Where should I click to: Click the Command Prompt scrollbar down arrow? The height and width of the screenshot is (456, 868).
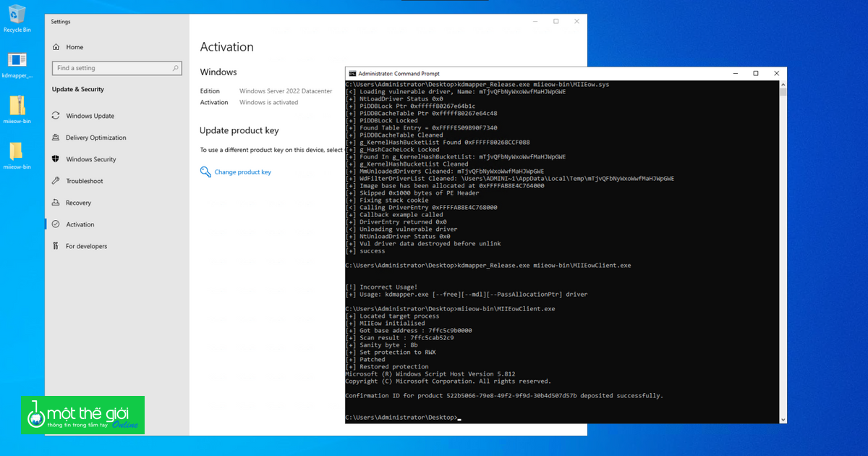tap(783, 418)
